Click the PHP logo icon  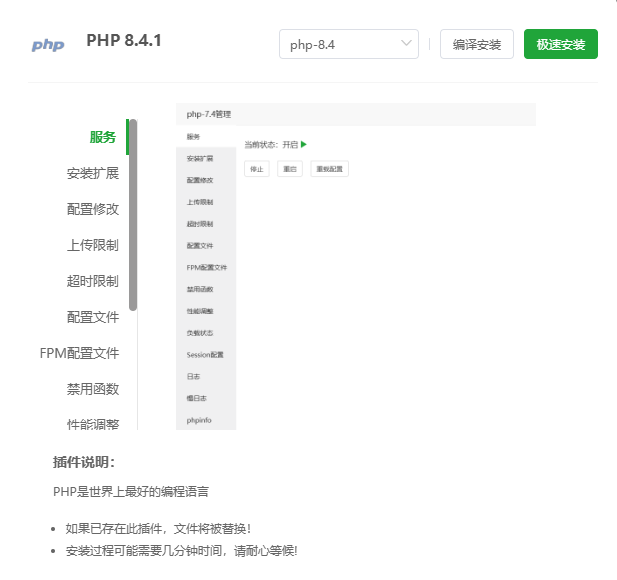(48, 45)
